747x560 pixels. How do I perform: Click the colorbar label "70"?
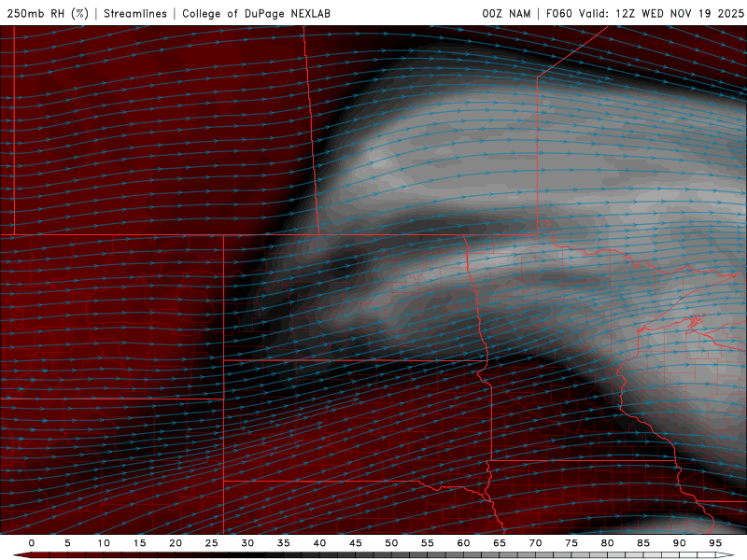[x=535, y=543]
